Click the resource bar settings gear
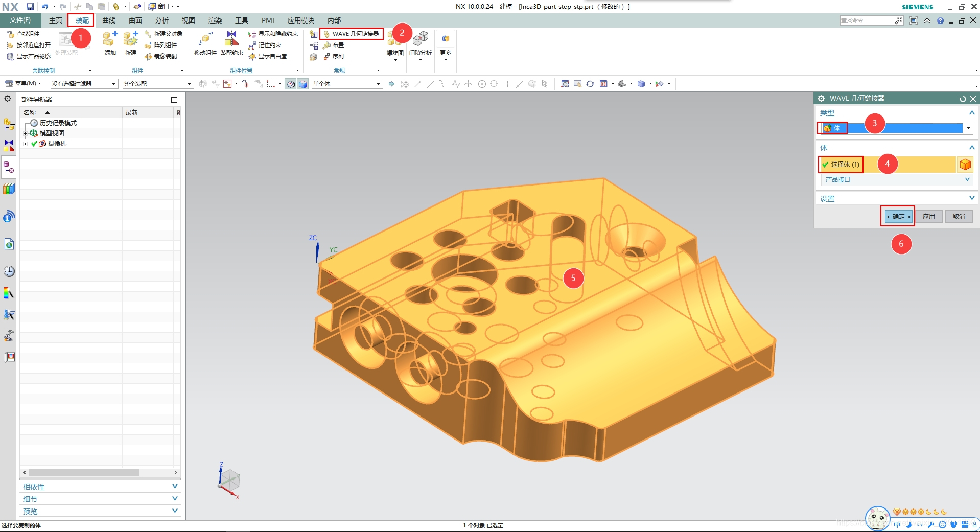 (x=8, y=99)
